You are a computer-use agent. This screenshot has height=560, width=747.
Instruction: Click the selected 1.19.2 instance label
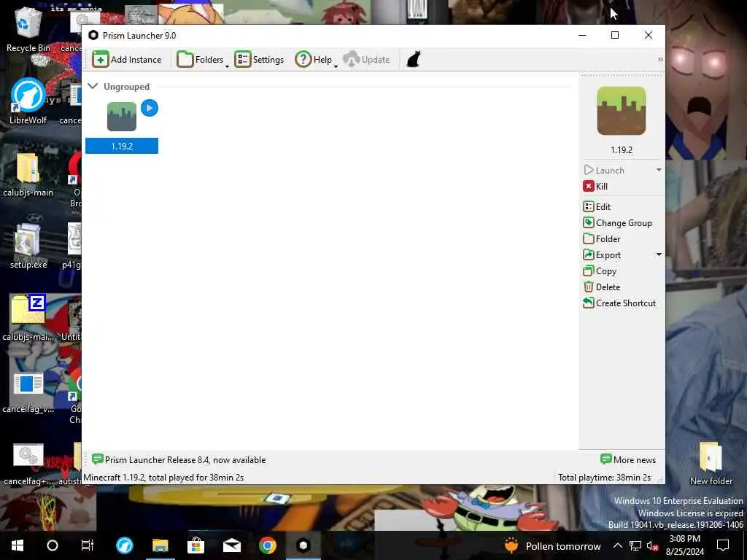click(x=122, y=146)
